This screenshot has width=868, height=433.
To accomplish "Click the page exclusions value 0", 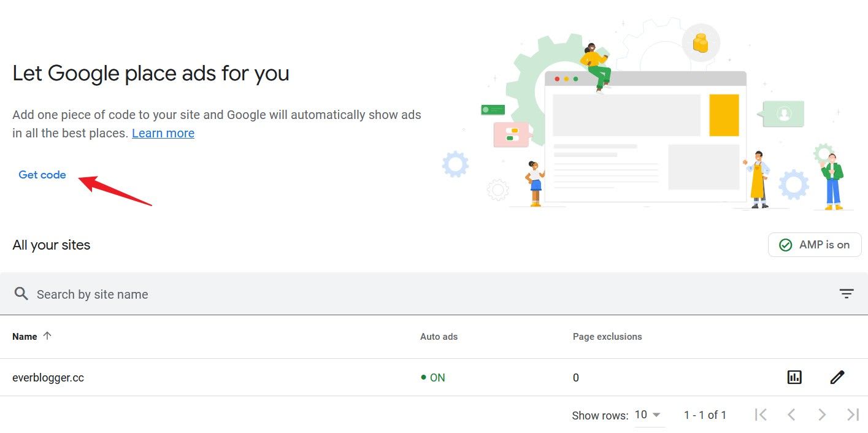I will (576, 378).
